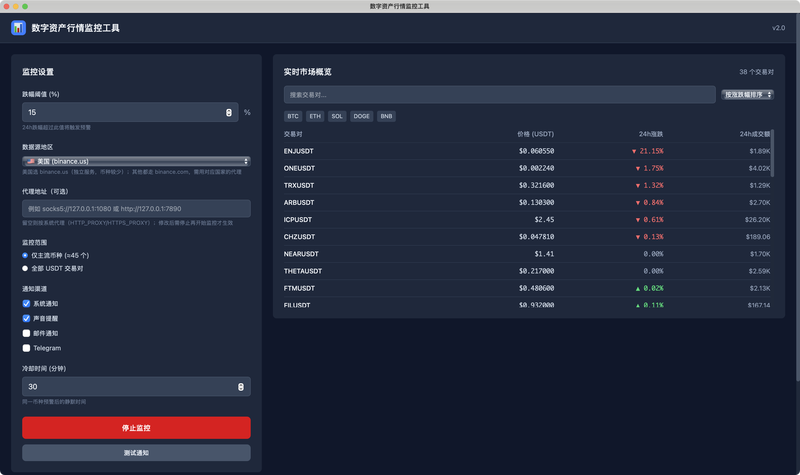This screenshot has width=800, height=475.
Task: Select the ARBUSDT row
Action: click(527, 203)
